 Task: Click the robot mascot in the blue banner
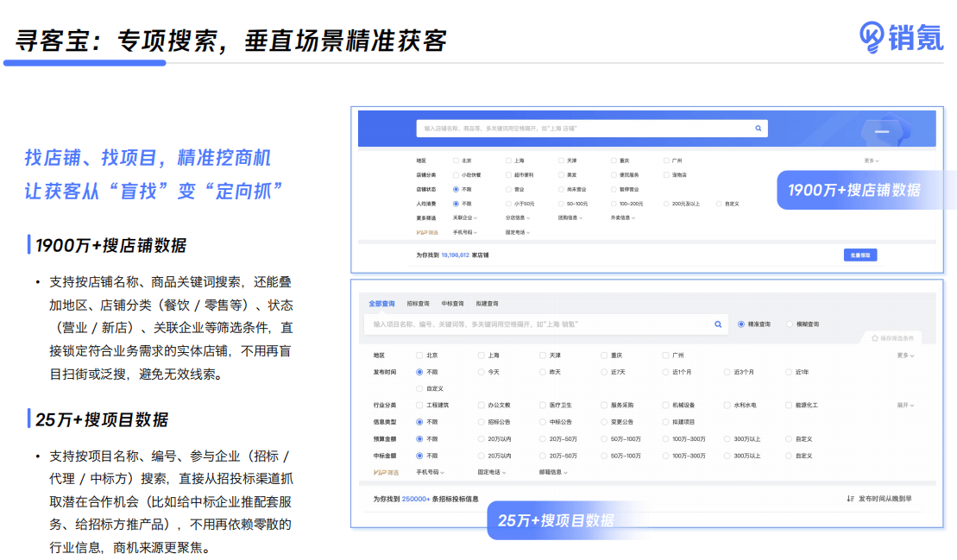tap(884, 132)
